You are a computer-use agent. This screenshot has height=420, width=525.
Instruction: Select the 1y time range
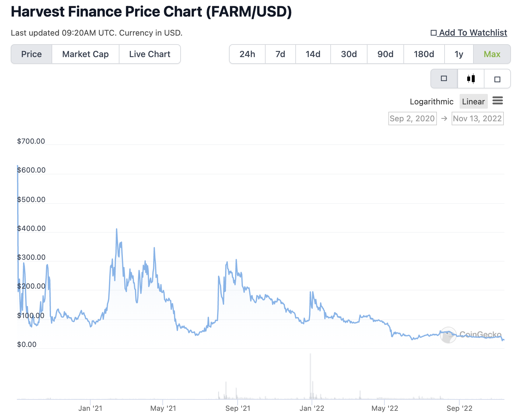click(x=459, y=54)
